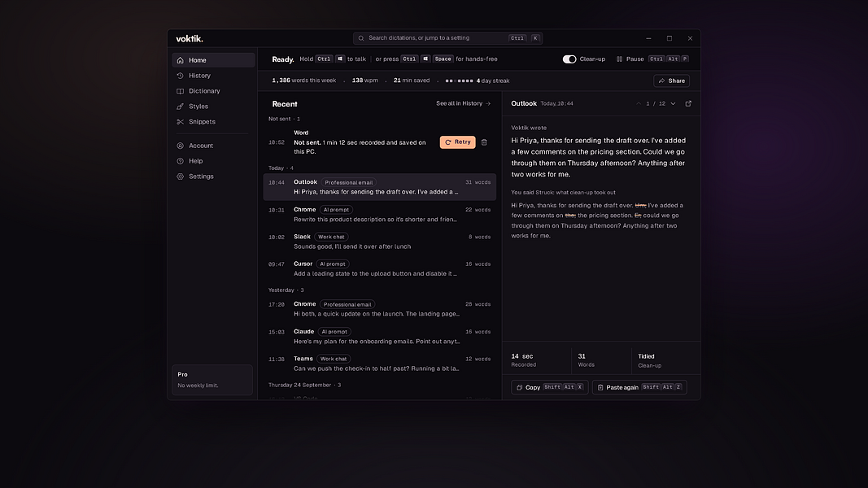Open the Chrome 17:20 Professional email dictation
868x488 pixels.
[x=379, y=309]
